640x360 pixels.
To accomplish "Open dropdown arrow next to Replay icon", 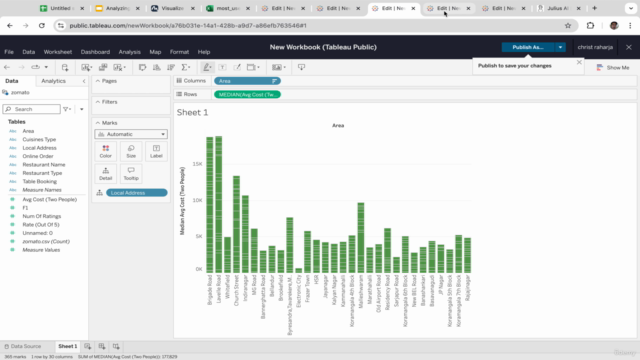I will pyautogui.click(x=46, y=67).
